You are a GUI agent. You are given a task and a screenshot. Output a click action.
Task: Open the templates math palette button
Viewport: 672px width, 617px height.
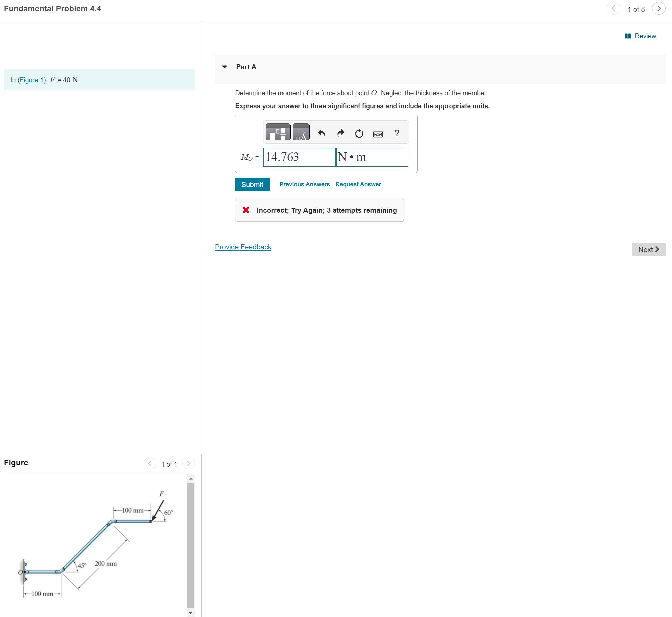(278, 132)
